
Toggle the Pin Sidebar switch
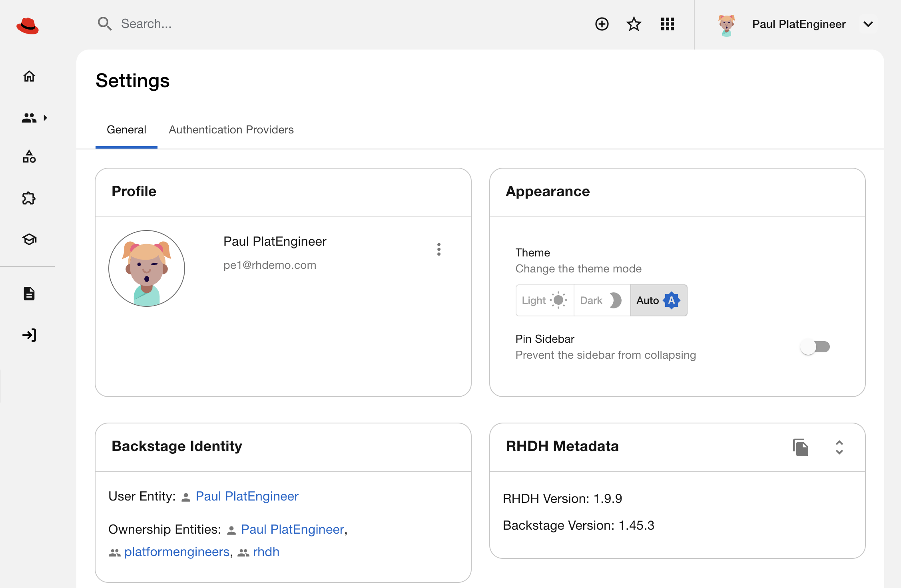tap(815, 347)
